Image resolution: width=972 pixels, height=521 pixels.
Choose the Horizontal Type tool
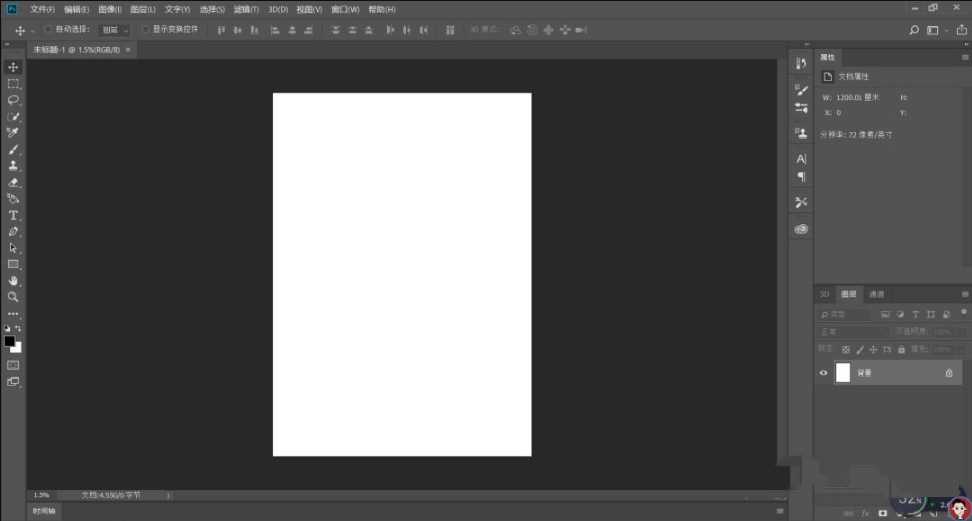[x=14, y=215]
